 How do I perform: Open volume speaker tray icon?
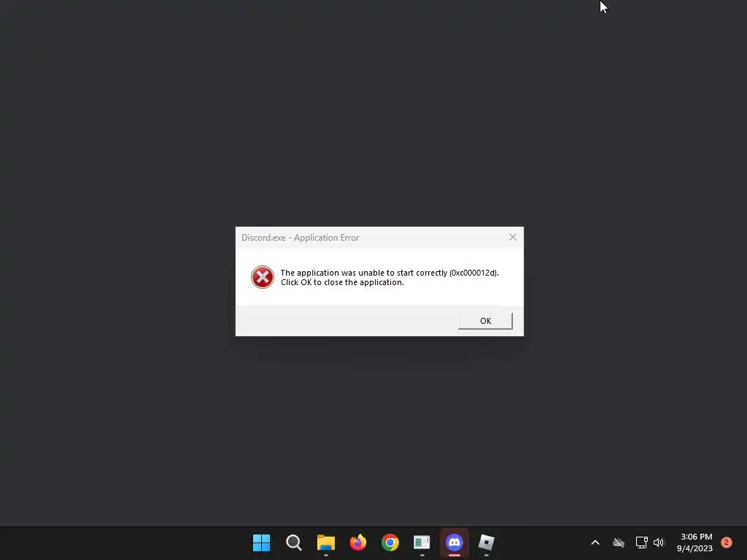(659, 542)
